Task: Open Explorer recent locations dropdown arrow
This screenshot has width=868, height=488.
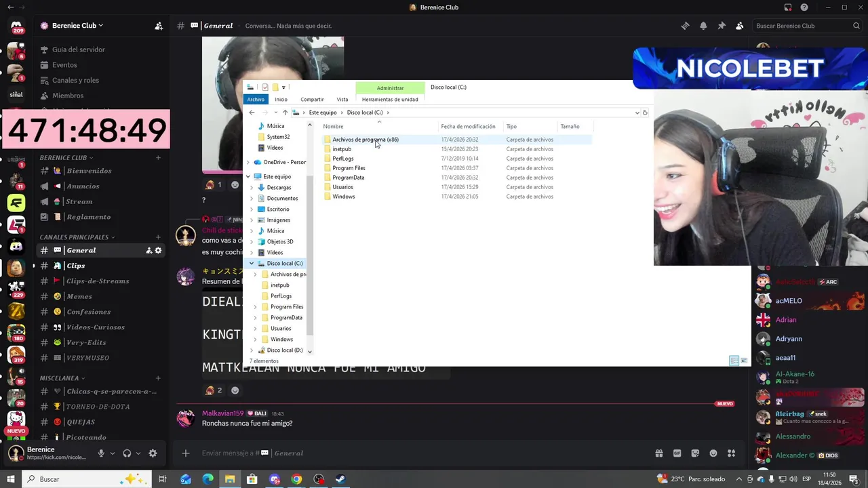Action: [275, 113]
